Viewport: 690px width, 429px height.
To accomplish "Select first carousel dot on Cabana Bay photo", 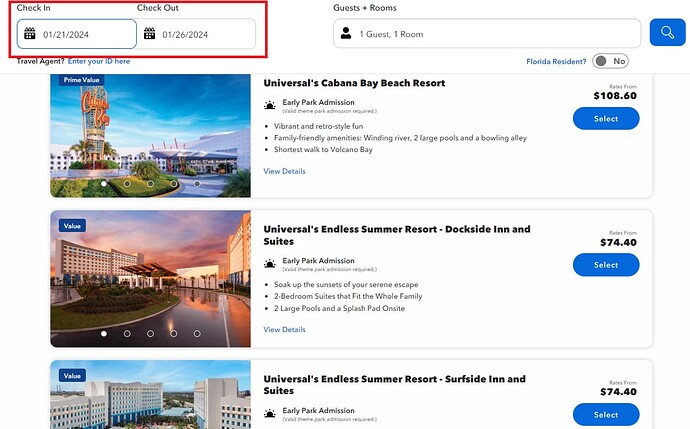I will (x=104, y=184).
